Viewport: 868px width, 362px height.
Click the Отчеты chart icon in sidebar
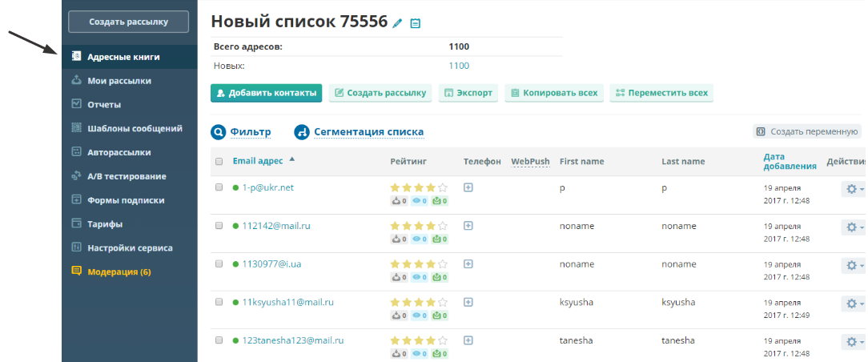click(x=76, y=104)
